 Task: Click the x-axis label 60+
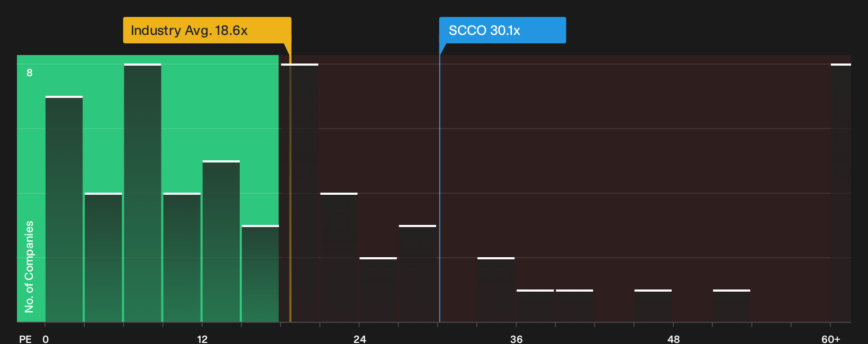tap(831, 339)
